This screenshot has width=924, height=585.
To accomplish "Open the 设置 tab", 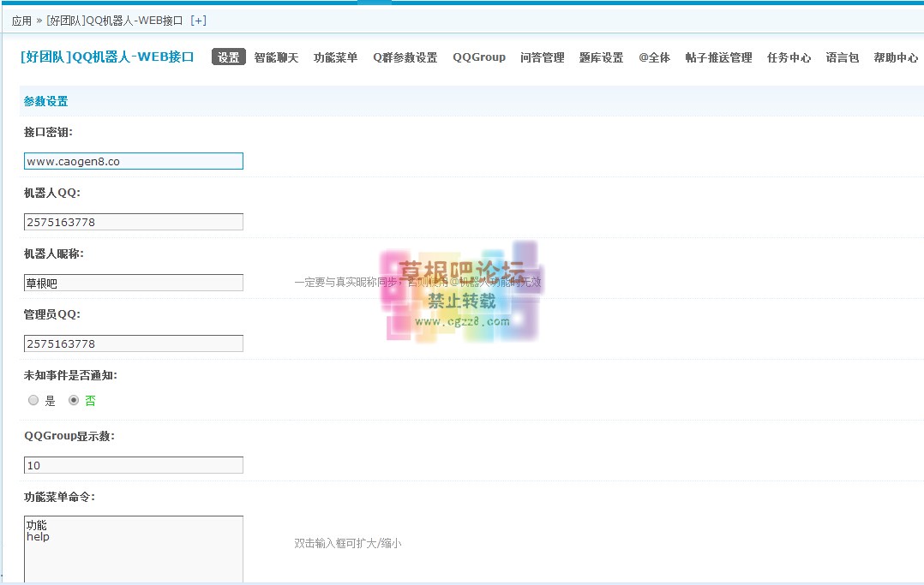I will [x=229, y=57].
